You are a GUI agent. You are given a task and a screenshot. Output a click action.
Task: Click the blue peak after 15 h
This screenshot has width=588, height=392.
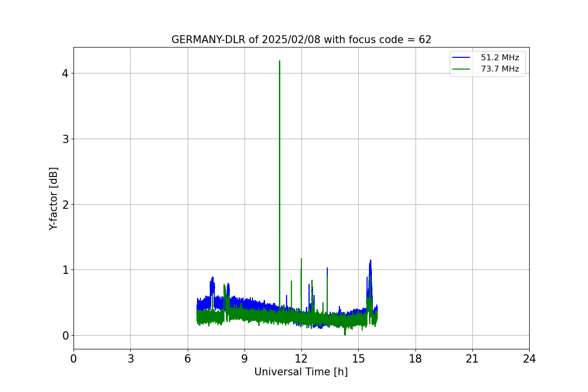coord(370,261)
